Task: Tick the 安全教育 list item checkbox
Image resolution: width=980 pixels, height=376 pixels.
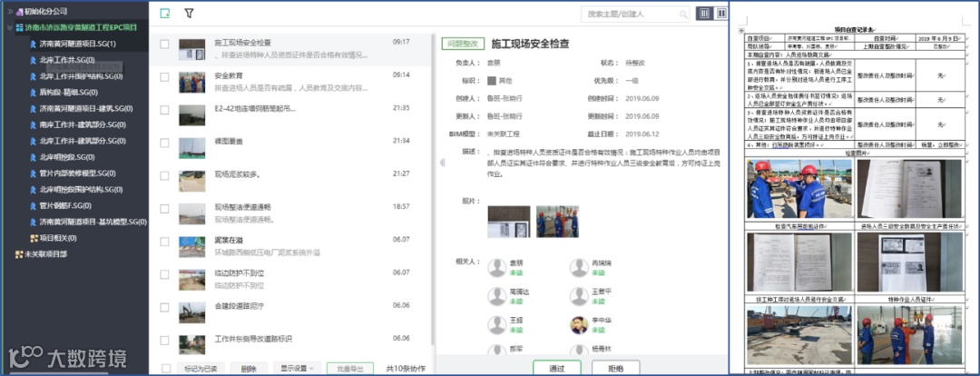Action: [x=164, y=77]
